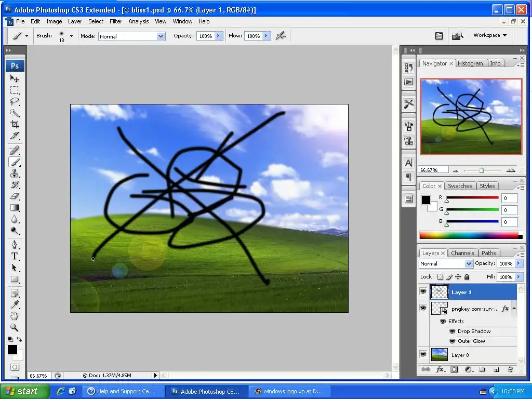Toggle Effects visibility eye
The width and height of the screenshot is (532, 399).
click(x=443, y=321)
